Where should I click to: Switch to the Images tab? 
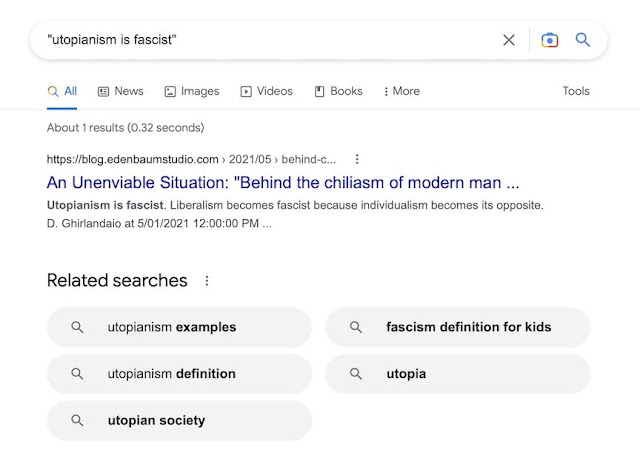tap(191, 91)
